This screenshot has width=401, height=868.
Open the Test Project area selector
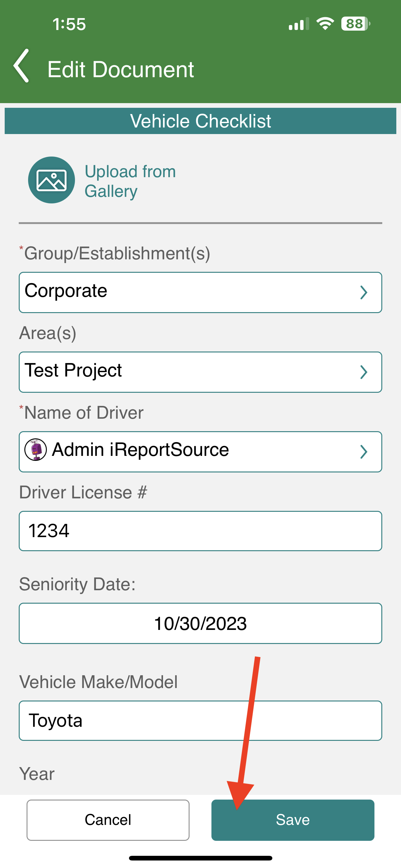click(200, 372)
